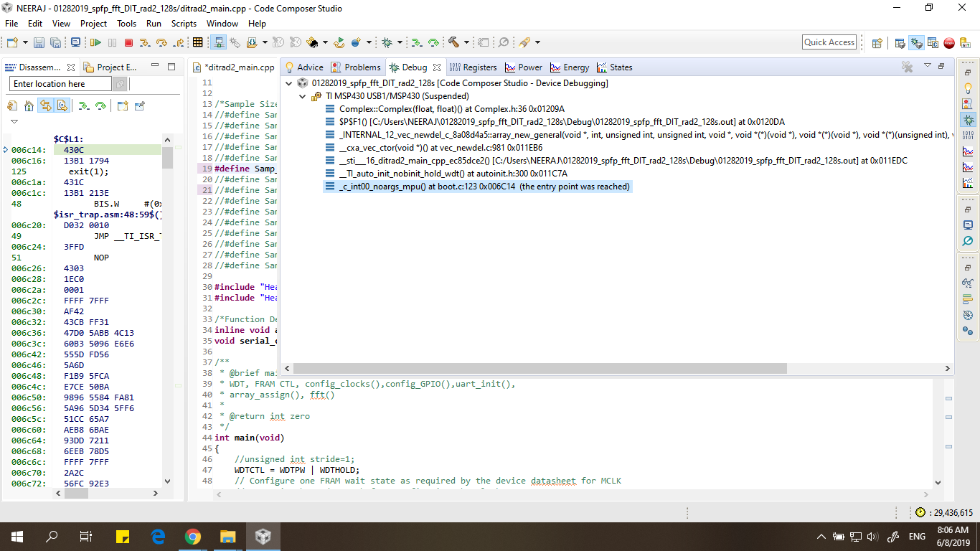Switch to the Power tab
Image resolution: width=980 pixels, height=551 pixels.
click(524, 67)
